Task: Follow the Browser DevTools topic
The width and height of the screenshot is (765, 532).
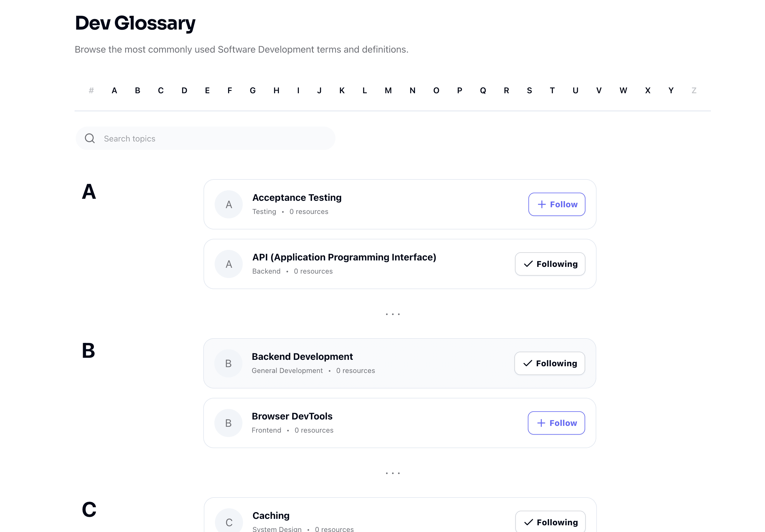Action: tap(556, 423)
